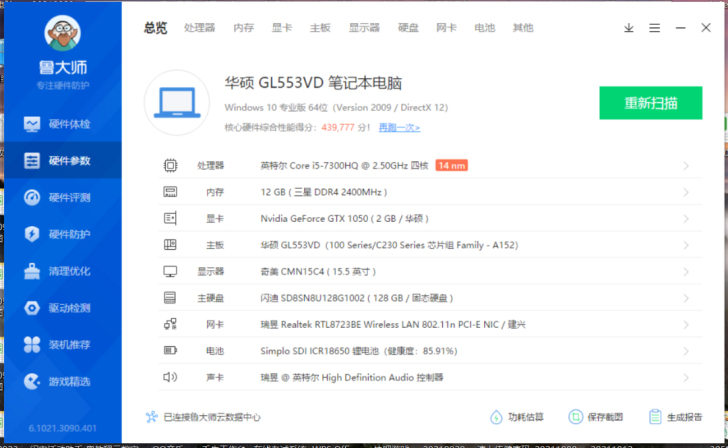Click the main hard disk icon
The width and height of the screenshot is (728, 448).
tap(170, 298)
